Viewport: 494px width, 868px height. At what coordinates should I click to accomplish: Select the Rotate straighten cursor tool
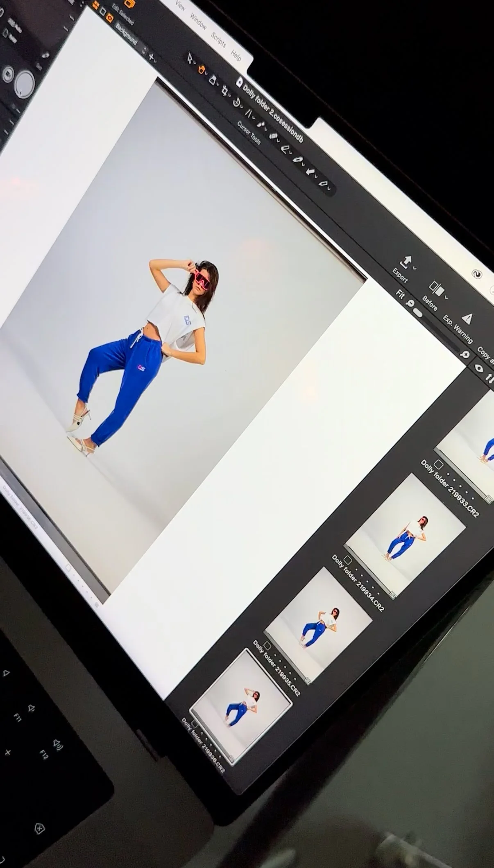237,102
